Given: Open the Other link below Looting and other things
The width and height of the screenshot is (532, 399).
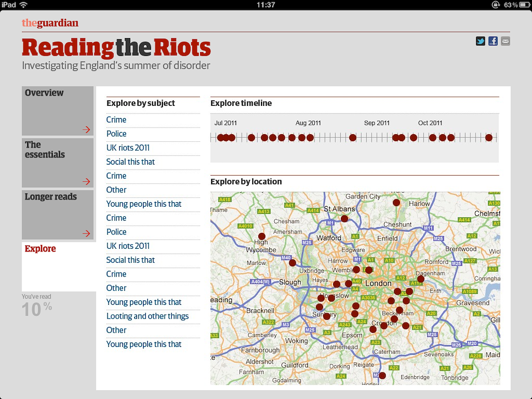Looking at the screenshot, I should point(116,330).
